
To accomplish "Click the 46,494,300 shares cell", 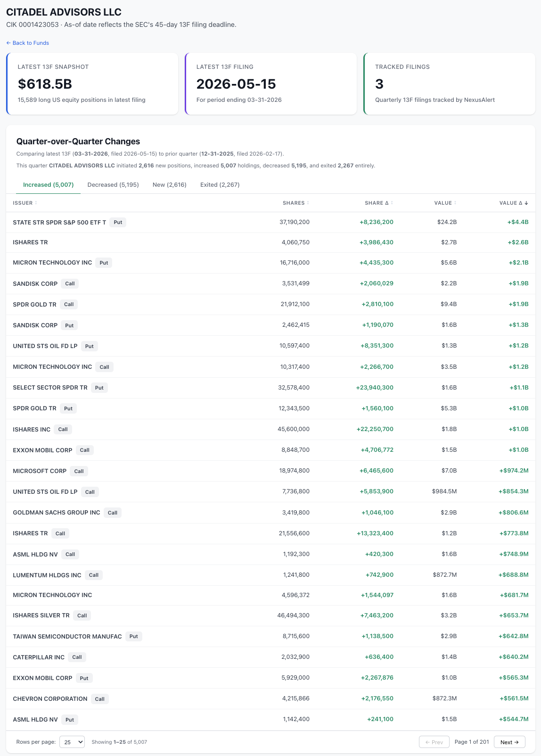I will (294, 615).
